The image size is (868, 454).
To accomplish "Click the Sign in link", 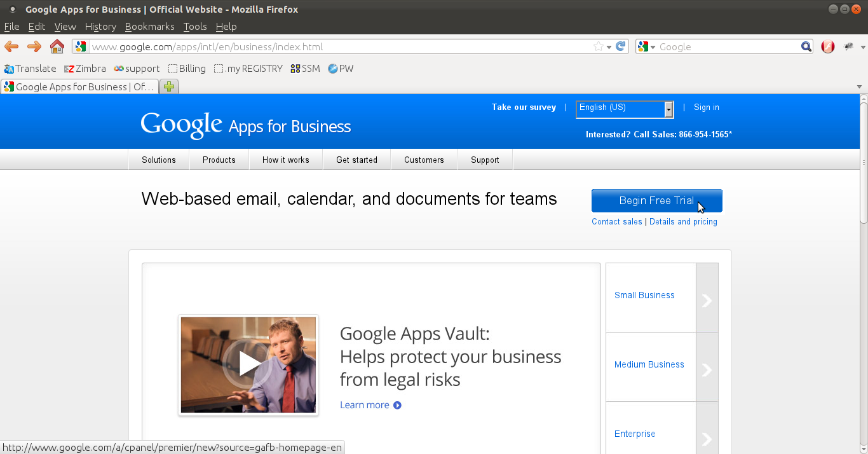I will point(707,107).
